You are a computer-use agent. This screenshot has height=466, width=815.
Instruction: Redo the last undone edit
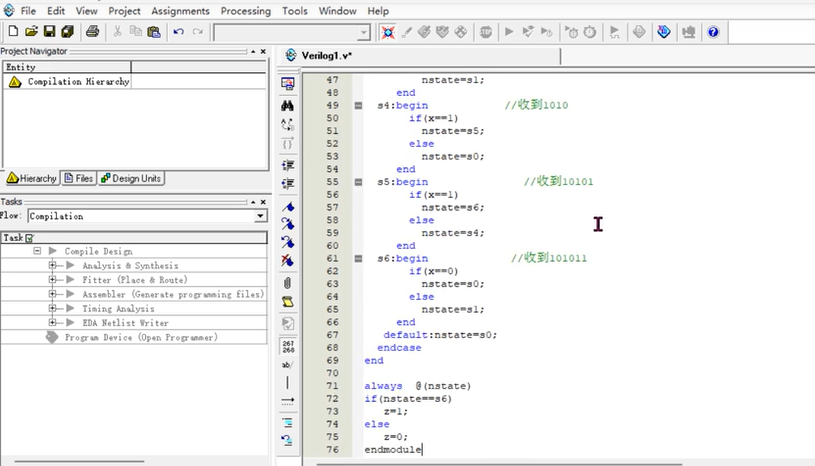pos(198,32)
